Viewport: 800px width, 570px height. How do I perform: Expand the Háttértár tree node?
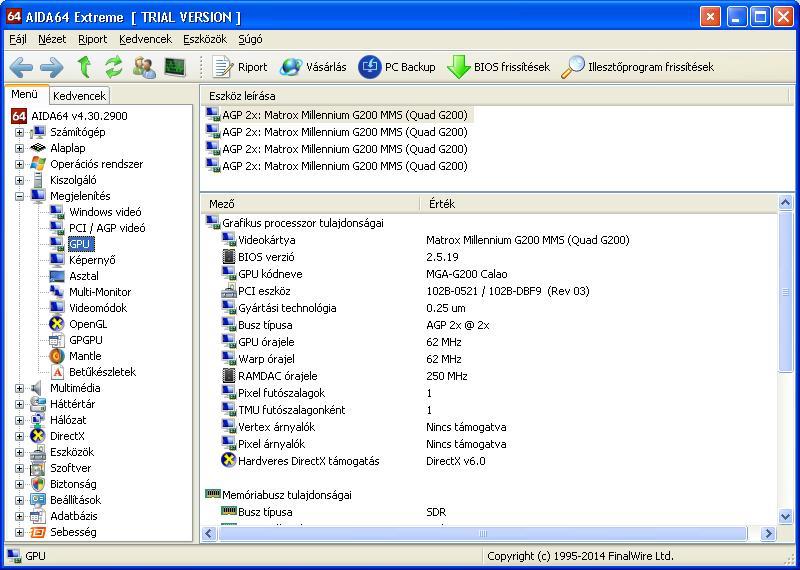(x=19, y=404)
